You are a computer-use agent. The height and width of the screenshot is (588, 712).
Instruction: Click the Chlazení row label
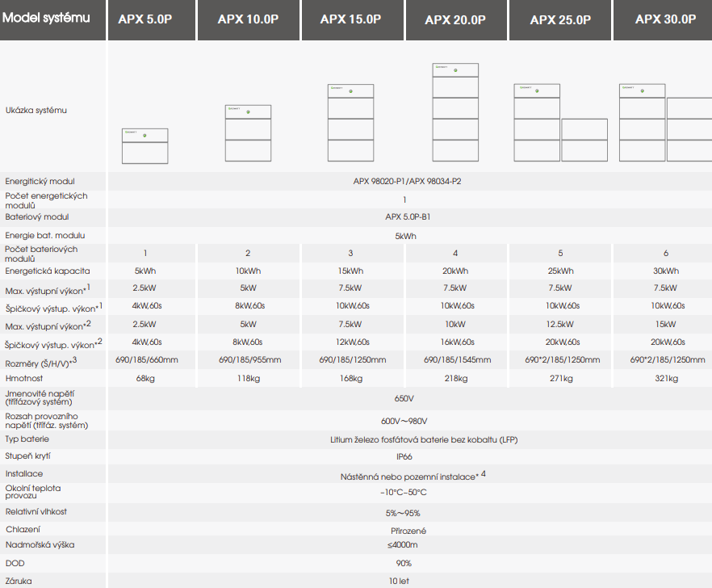pyautogui.click(x=23, y=529)
